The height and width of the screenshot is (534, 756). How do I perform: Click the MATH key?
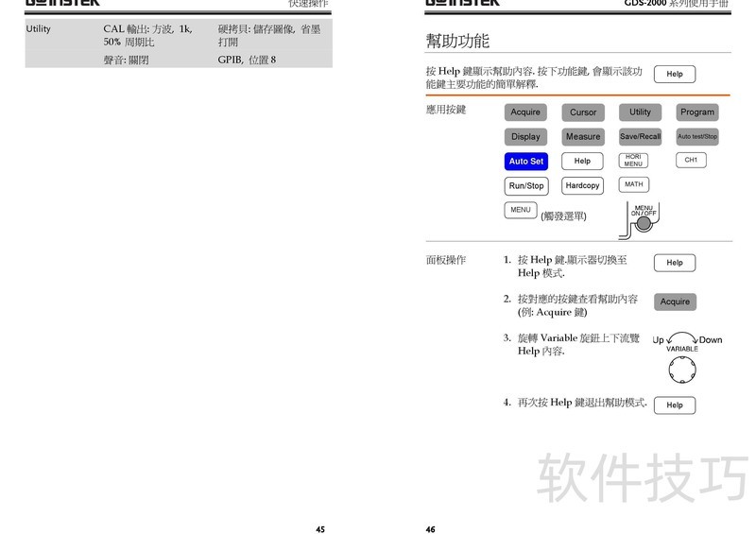click(633, 185)
